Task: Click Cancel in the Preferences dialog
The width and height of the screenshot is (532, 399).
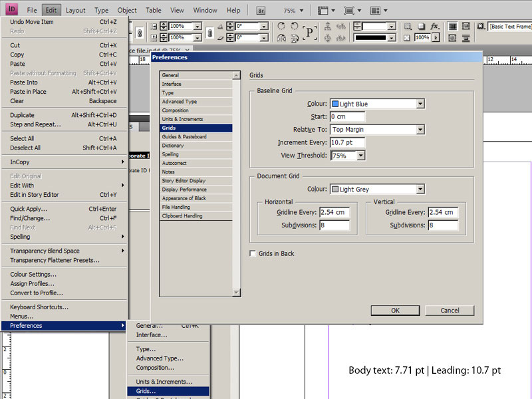Action: pyautogui.click(x=450, y=311)
